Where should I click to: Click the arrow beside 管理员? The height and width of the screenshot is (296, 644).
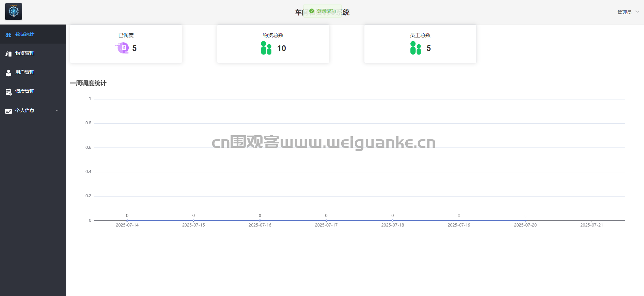(637, 12)
